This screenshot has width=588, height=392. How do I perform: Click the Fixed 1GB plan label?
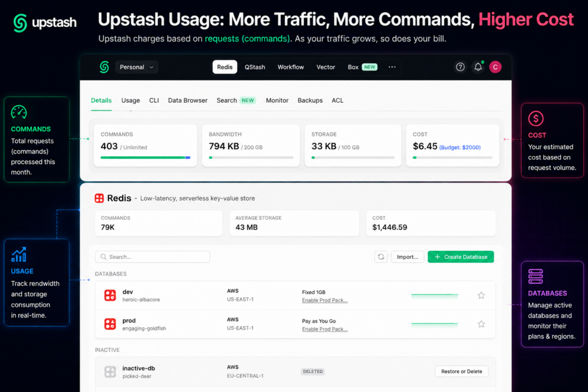tap(314, 292)
